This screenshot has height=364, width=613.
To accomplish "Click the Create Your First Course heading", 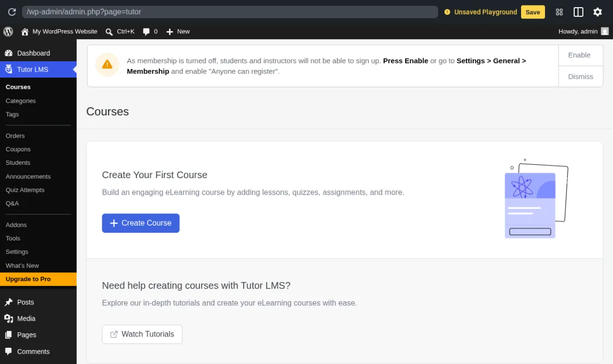I will click(155, 175).
